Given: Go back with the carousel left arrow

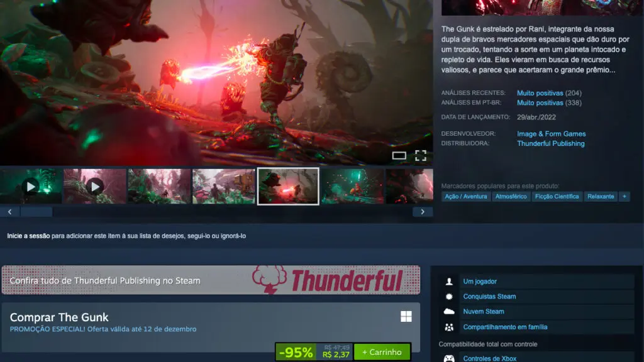Looking at the screenshot, I should 9,211.
